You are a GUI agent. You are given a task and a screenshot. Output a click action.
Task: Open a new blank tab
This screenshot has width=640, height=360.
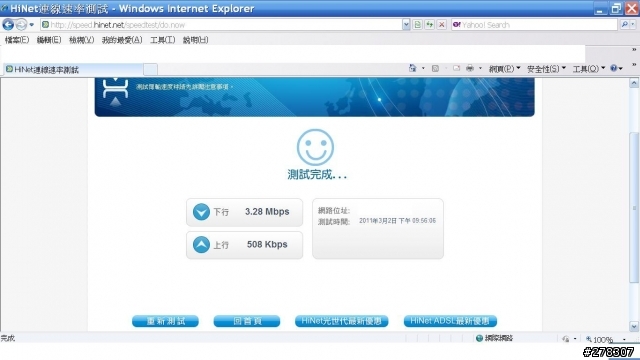(150, 70)
